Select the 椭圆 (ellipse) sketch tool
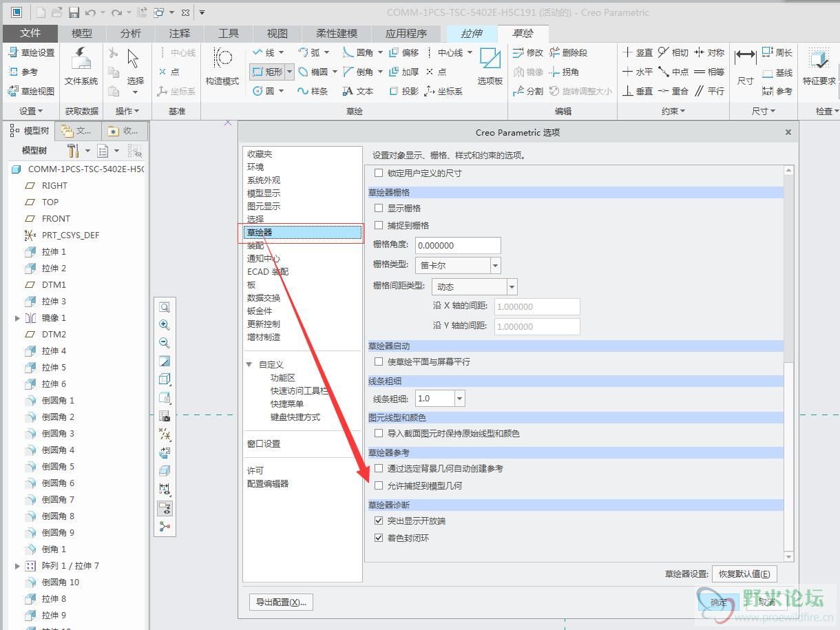This screenshot has height=630, width=840. (x=313, y=72)
